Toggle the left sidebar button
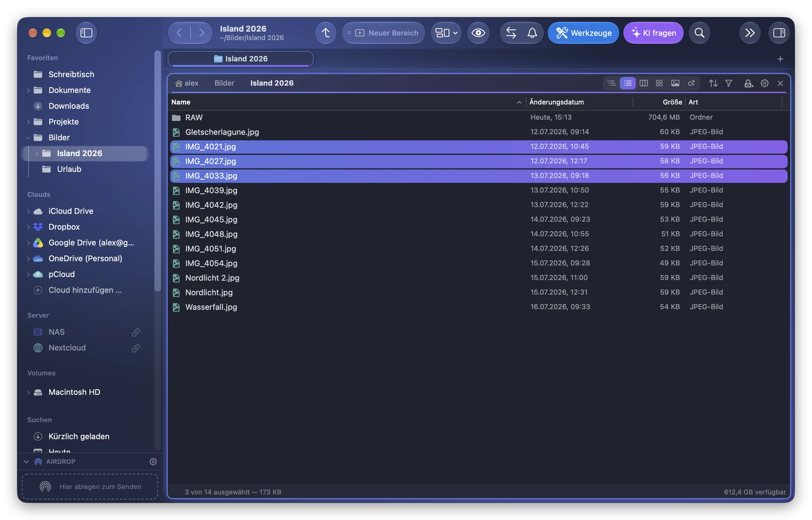This screenshot has width=812, height=520. [x=86, y=33]
